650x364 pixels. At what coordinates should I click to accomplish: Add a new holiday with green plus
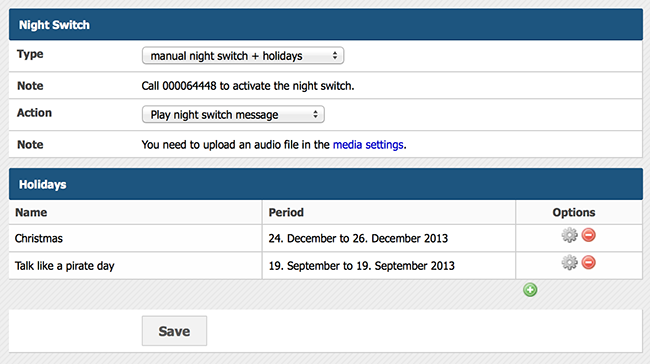pos(530,289)
